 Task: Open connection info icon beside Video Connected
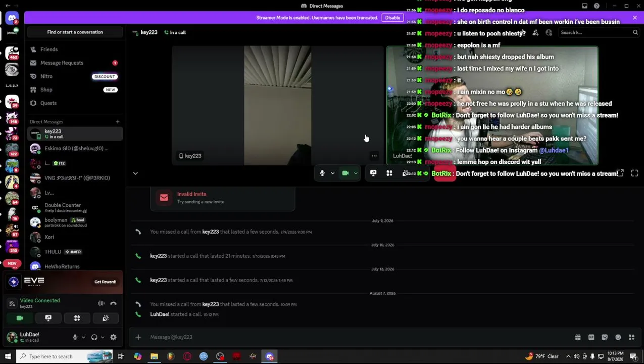point(12,303)
